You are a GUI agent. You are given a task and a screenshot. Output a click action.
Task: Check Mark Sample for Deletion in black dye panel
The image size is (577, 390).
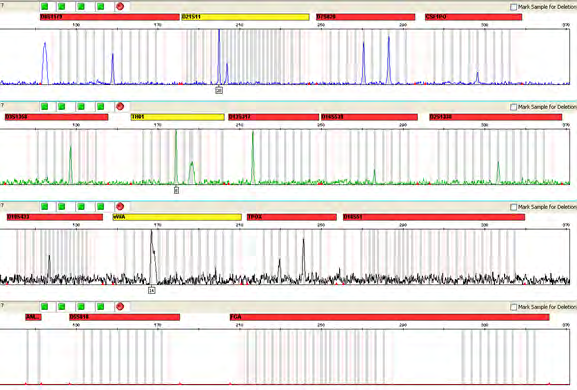click(x=514, y=207)
